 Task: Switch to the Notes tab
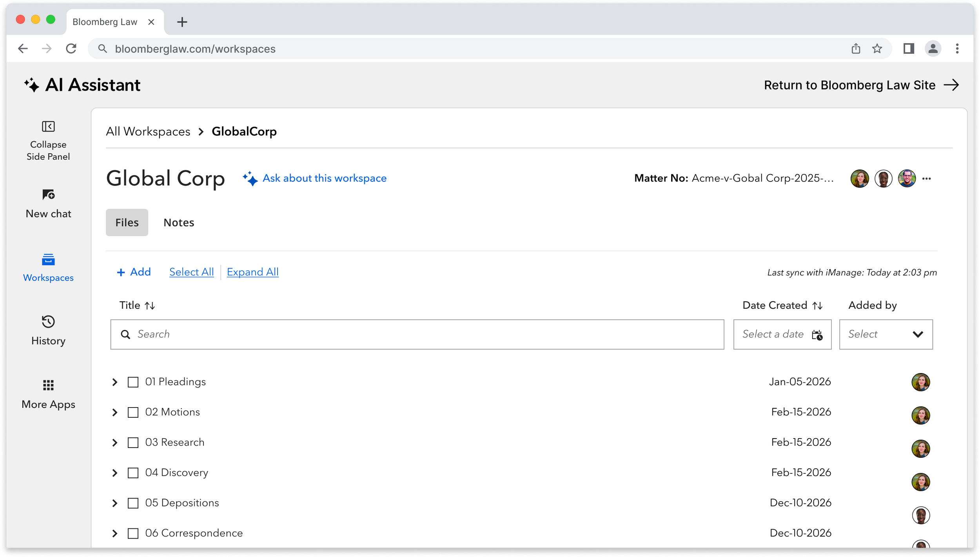click(179, 222)
